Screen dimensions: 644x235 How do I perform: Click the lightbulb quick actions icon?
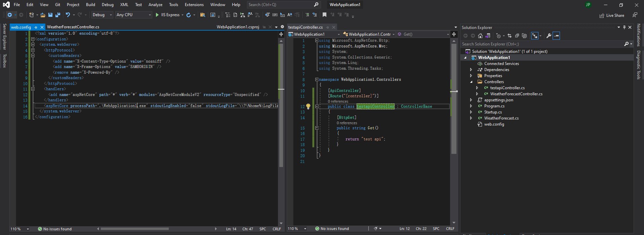coord(308,106)
